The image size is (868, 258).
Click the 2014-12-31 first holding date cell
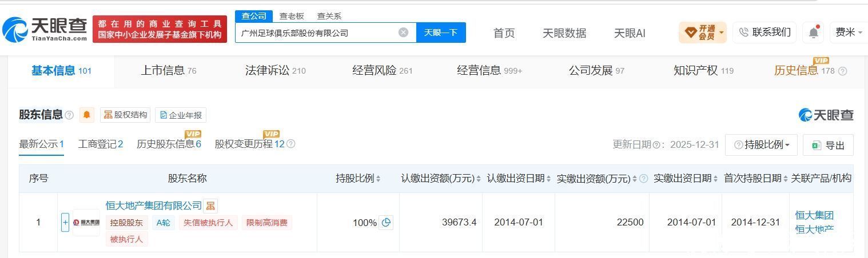755,223
